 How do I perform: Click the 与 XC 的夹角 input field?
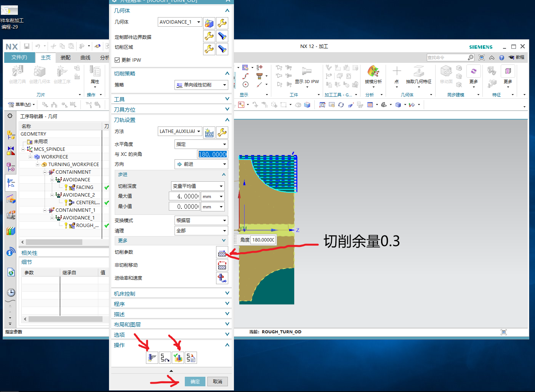tap(213, 154)
